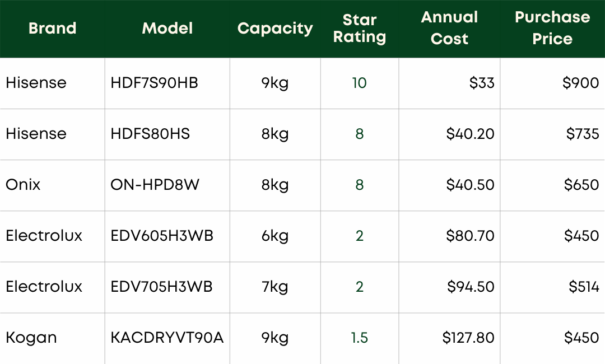
Task: Click the Onix brand cell
Action: (23, 185)
